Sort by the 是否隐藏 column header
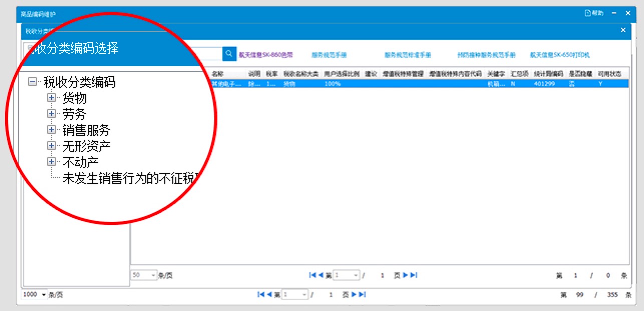The height and width of the screenshot is (311, 644). [x=580, y=73]
